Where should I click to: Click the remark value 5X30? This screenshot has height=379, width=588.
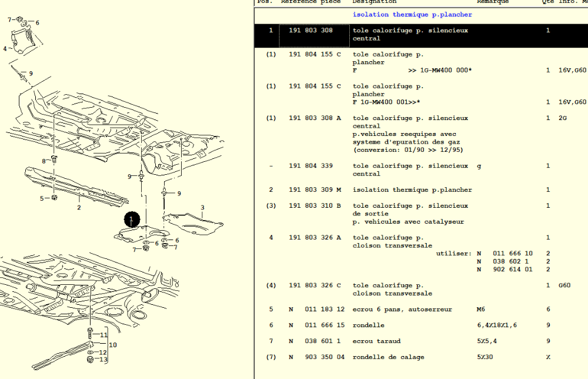click(x=485, y=357)
